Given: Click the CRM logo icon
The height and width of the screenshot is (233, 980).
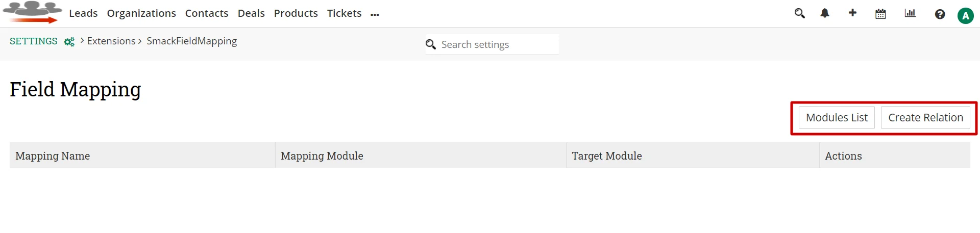Looking at the screenshot, I should pos(32,13).
